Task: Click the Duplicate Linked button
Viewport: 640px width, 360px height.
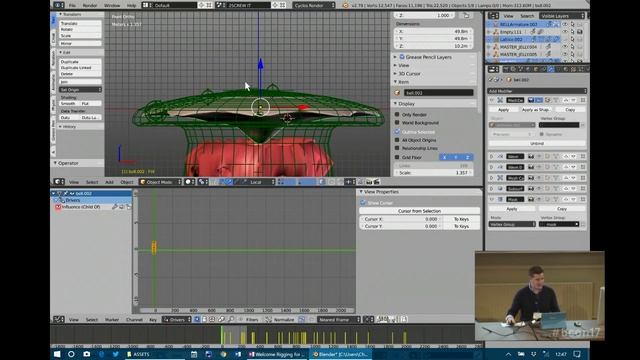Action: 80,68
